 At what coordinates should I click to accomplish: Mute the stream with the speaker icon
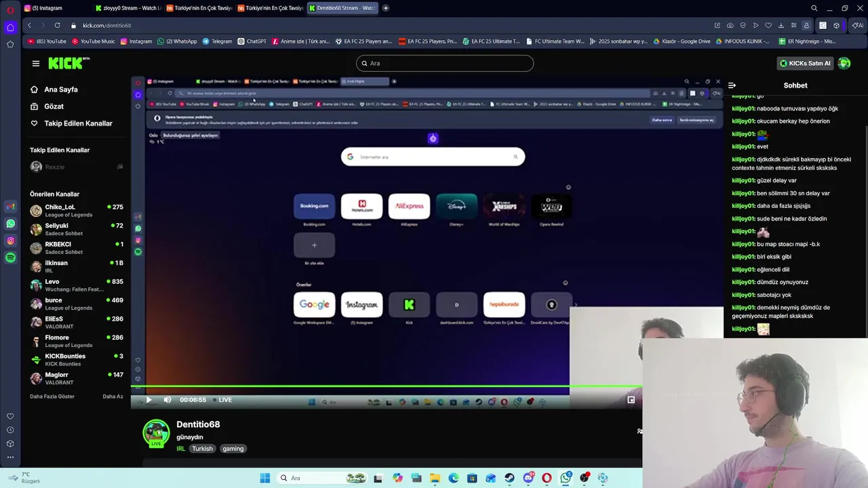tap(167, 400)
